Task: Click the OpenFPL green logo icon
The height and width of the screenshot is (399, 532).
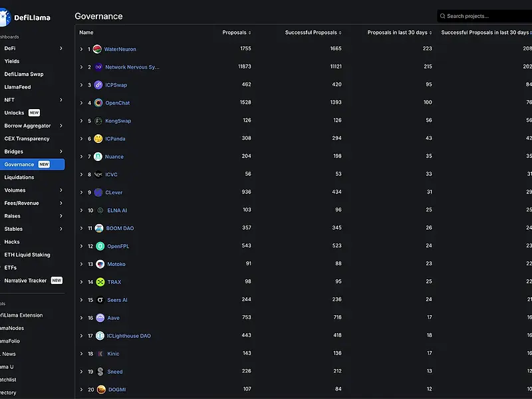Action: tap(100, 246)
